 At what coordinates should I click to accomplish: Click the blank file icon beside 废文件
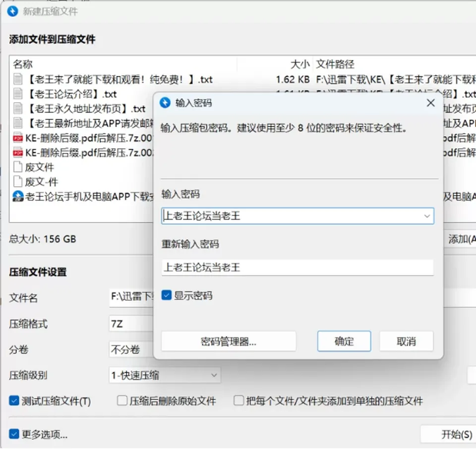pyautogui.click(x=18, y=167)
